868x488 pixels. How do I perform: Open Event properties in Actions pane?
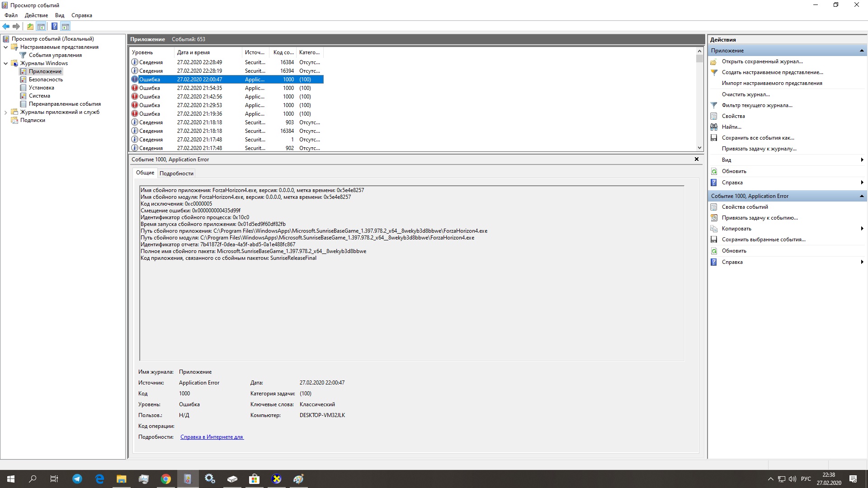[x=745, y=207]
